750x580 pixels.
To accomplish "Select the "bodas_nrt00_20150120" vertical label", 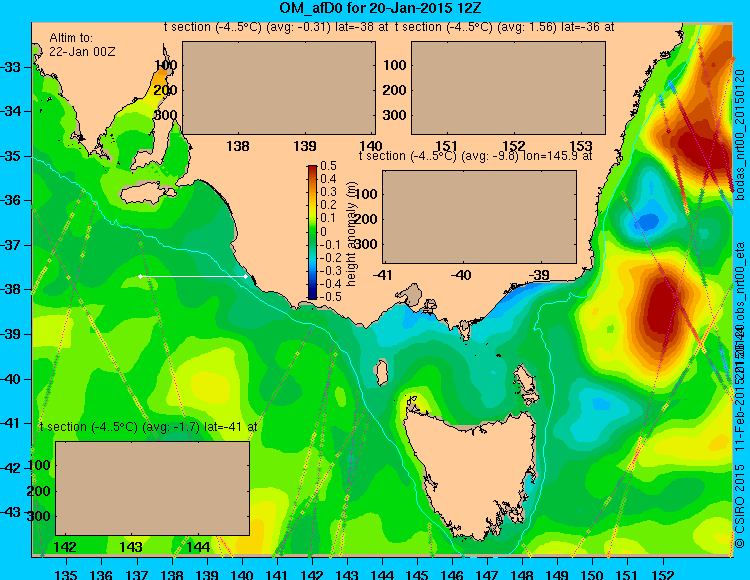I will [740, 135].
